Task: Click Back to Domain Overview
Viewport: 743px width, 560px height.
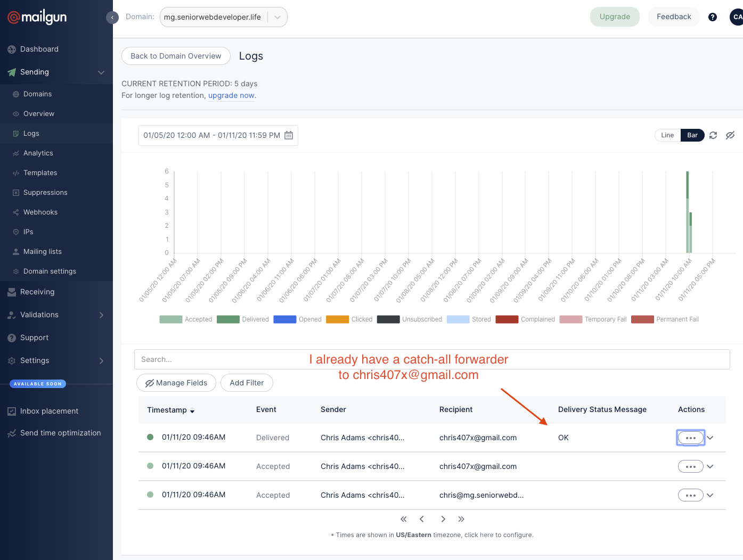Action: tap(176, 56)
